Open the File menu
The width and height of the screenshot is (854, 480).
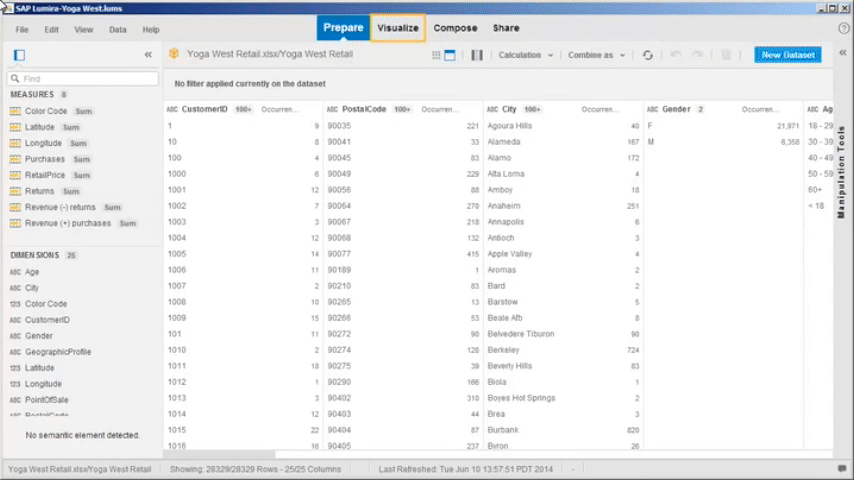(x=22, y=29)
